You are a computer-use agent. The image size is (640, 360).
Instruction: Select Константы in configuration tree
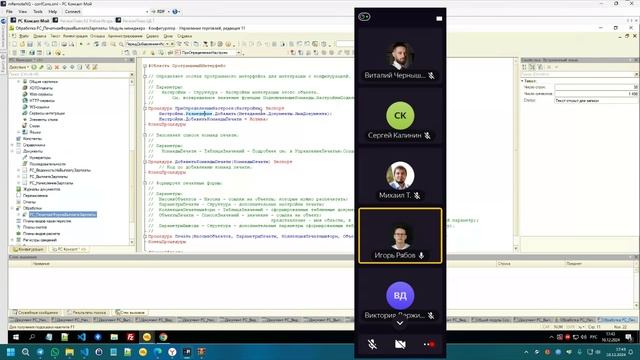[x=32, y=138]
